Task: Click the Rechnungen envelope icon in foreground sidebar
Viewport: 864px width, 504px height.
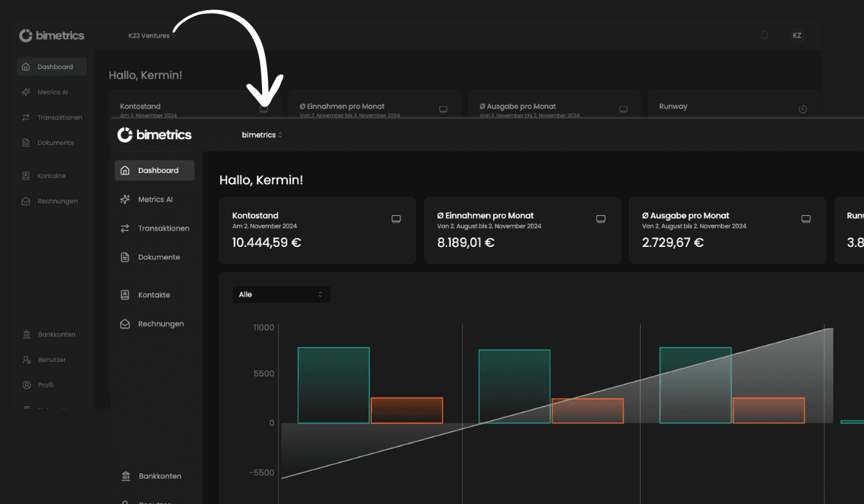Action: click(x=125, y=324)
